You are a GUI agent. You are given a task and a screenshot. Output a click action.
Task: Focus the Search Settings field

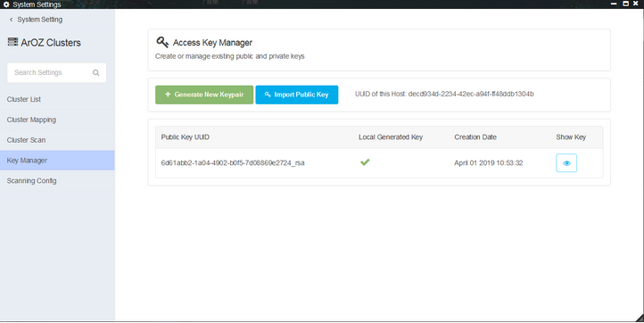[x=57, y=72]
